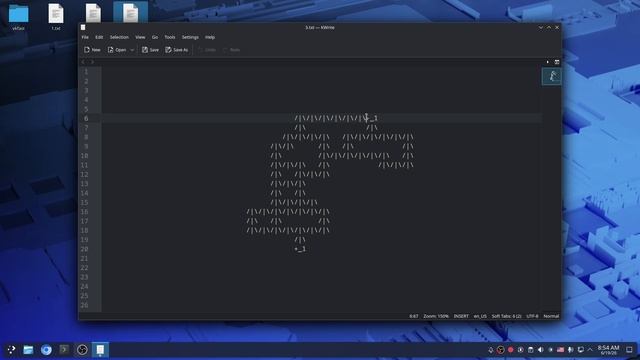Click the Open file toolbar button
Viewport: 640px width, 360px height.
coord(117,50)
